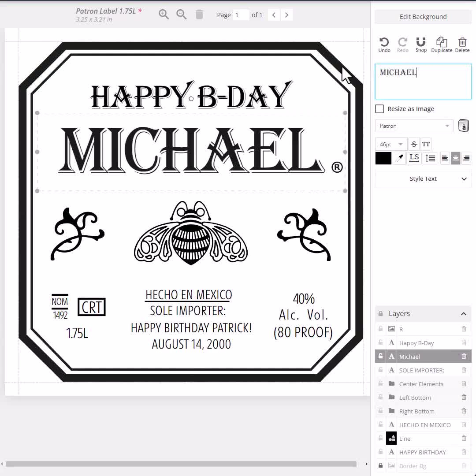The height and width of the screenshot is (476, 476).
Task: Align text to the right
Action: [466, 158]
